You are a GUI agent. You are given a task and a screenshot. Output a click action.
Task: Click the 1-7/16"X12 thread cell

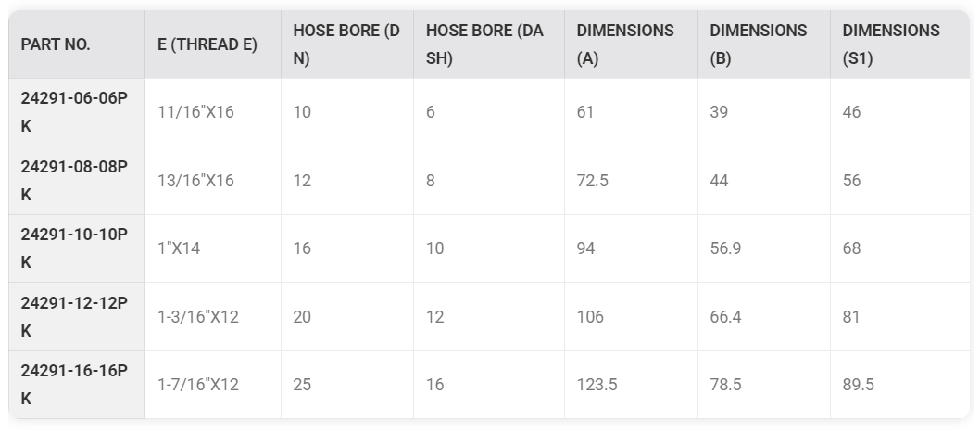pyautogui.click(x=198, y=385)
